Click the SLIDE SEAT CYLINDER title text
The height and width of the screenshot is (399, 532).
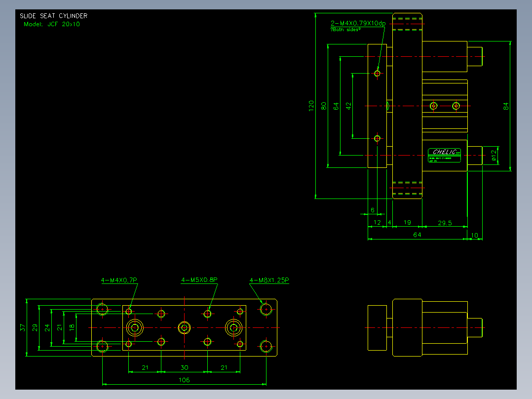54,16
